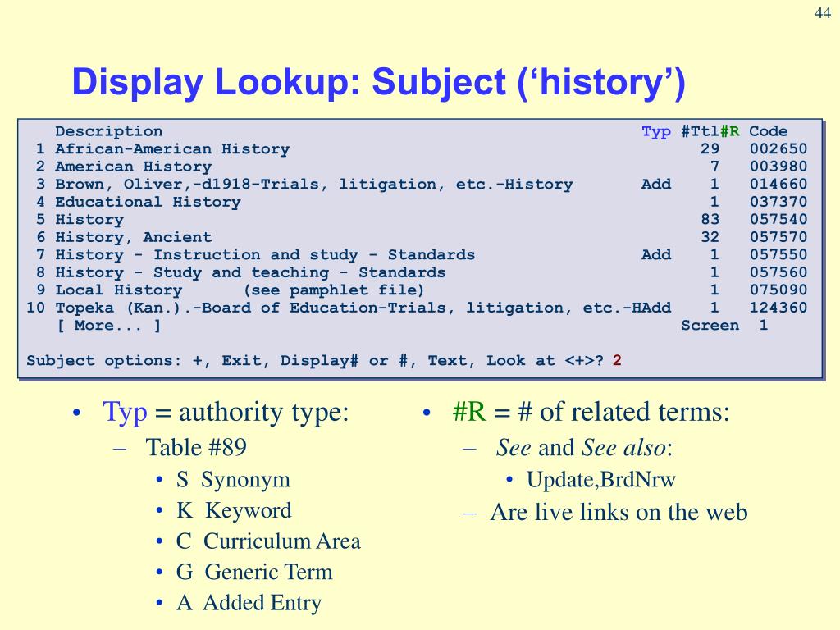Click 'Are live links on the web'
Image resolution: width=840 pixels, height=630 pixels.
click(619, 512)
